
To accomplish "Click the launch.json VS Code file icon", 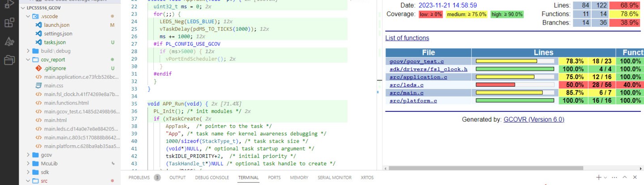I will coord(38,25).
